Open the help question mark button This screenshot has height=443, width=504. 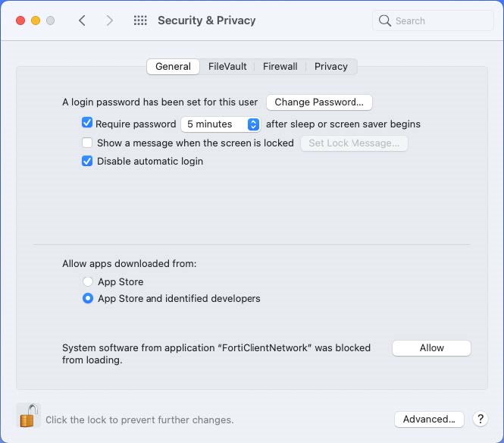point(480,419)
